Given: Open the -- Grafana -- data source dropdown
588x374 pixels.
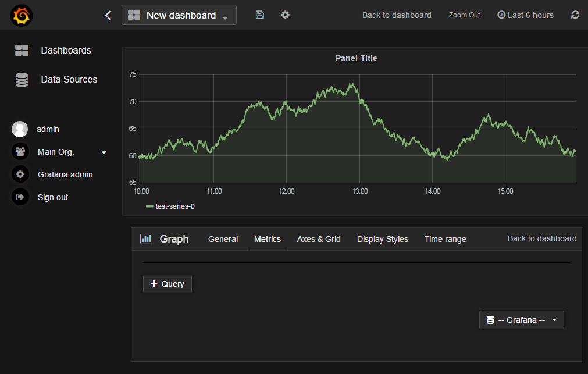Looking at the screenshot, I should click(522, 320).
